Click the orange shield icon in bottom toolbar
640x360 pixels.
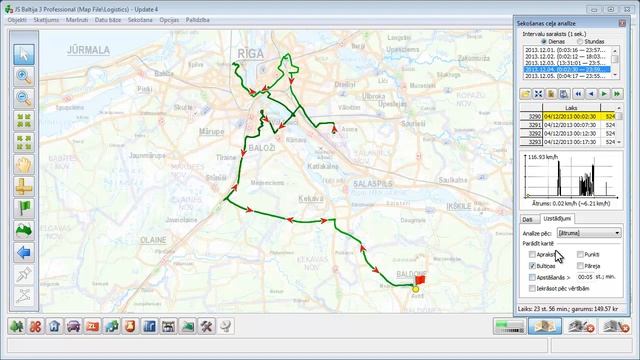click(x=130, y=327)
